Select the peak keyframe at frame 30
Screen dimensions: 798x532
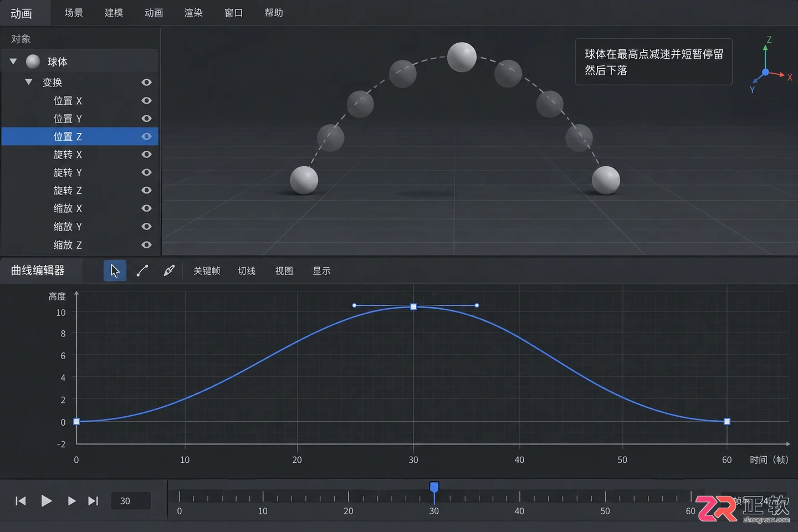pos(413,306)
